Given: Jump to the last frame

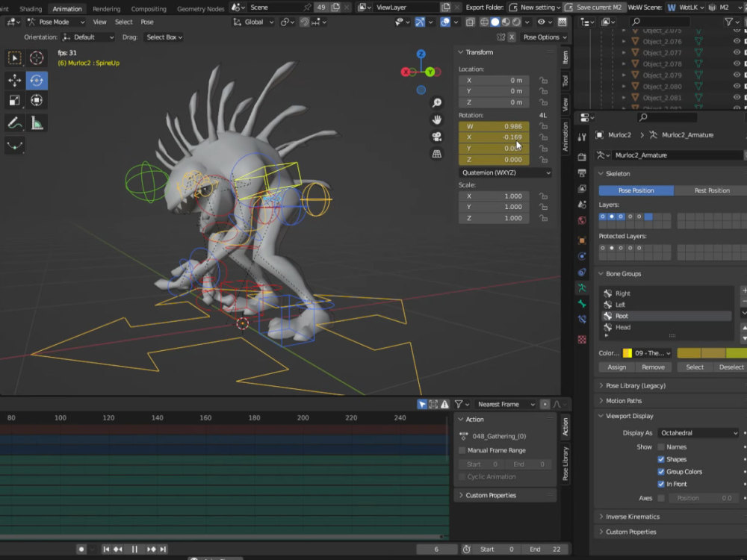Looking at the screenshot, I should 163,549.
